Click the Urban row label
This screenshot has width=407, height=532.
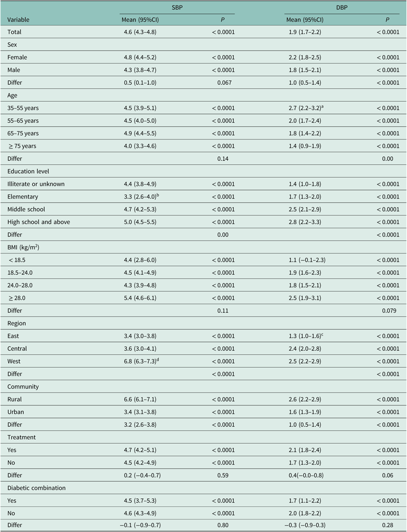pos(16,411)
